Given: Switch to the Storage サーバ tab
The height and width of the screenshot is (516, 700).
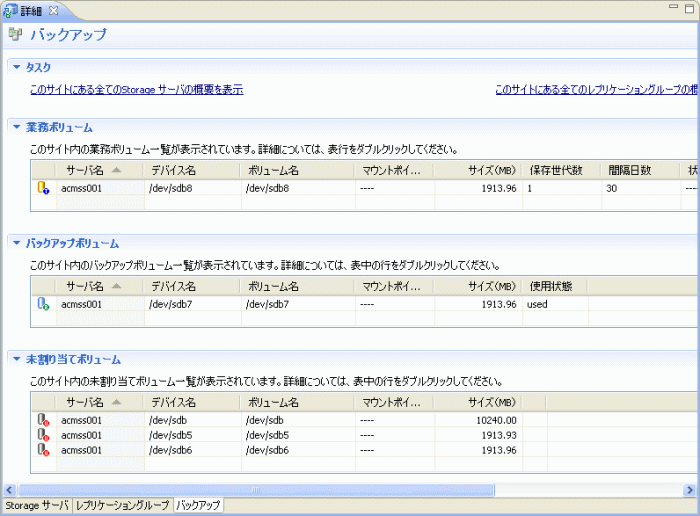Looking at the screenshot, I should point(37,505).
